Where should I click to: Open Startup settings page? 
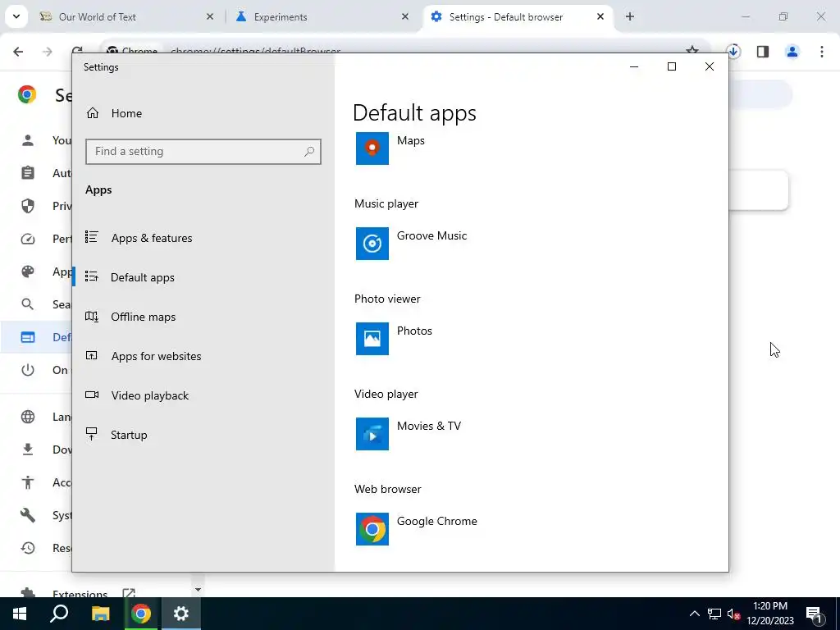(129, 435)
